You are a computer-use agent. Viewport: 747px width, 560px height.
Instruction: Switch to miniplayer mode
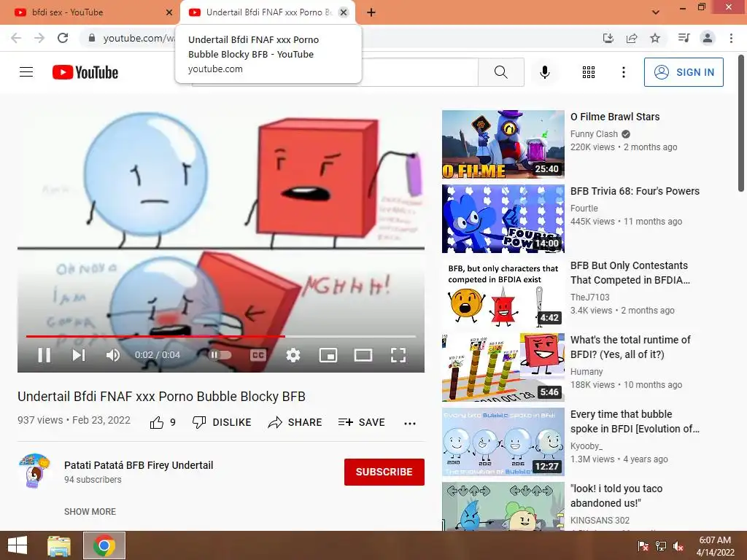(328, 355)
